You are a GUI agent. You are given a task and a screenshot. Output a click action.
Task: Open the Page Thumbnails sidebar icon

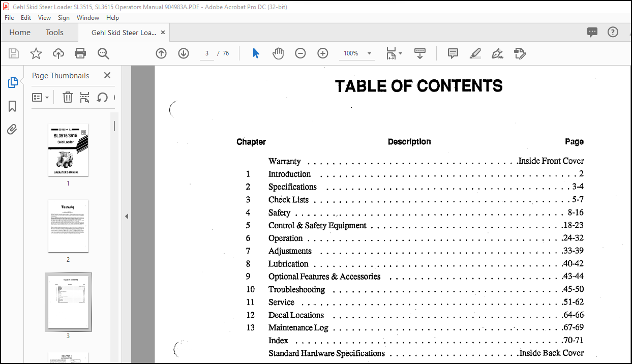click(x=13, y=82)
